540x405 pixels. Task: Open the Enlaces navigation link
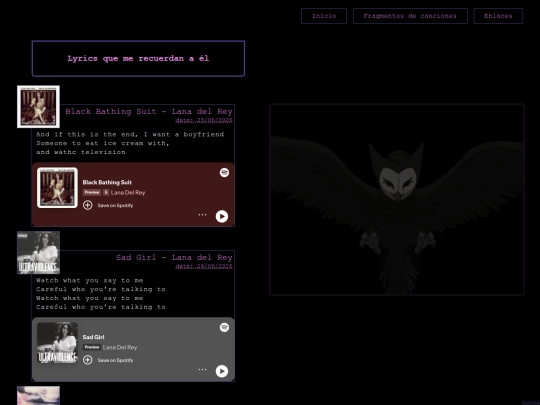(498, 16)
